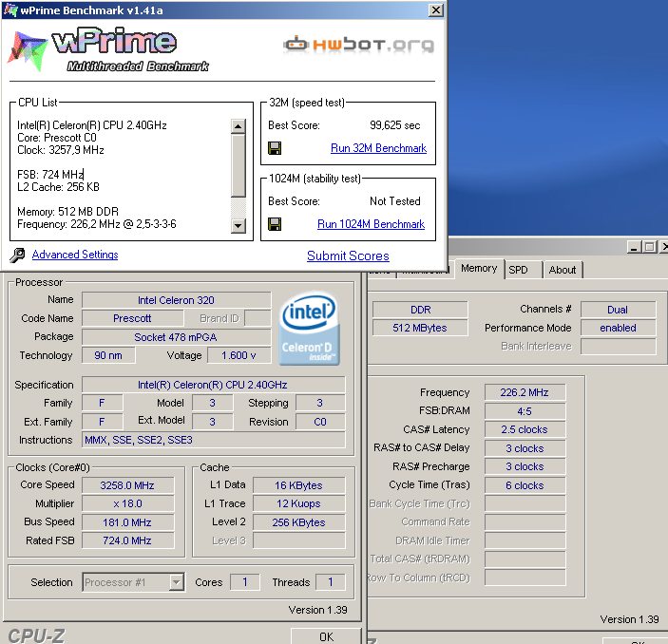Click the save icon for the 32M score
The width and height of the screenshot is (668, 644).
coord(275,148)
